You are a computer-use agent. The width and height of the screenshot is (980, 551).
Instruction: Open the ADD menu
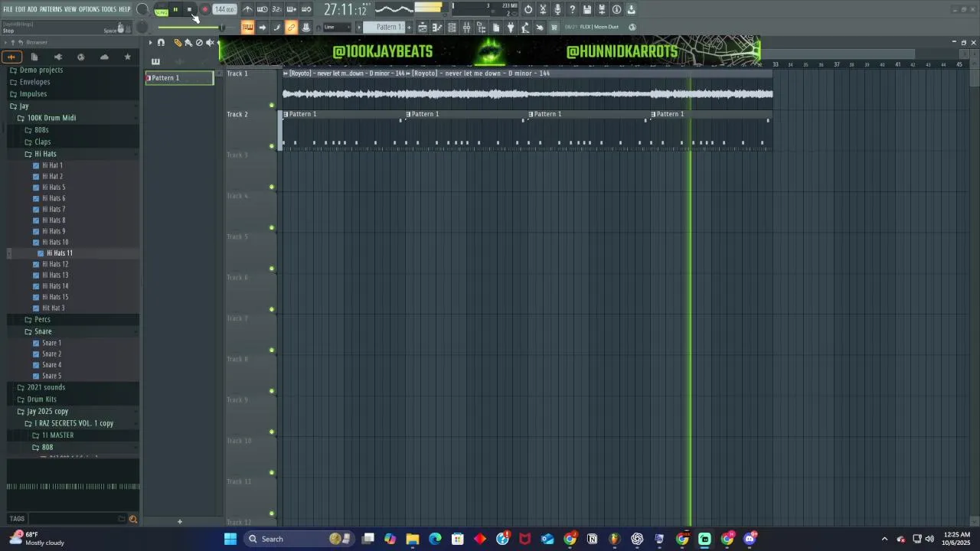[32, 9]
